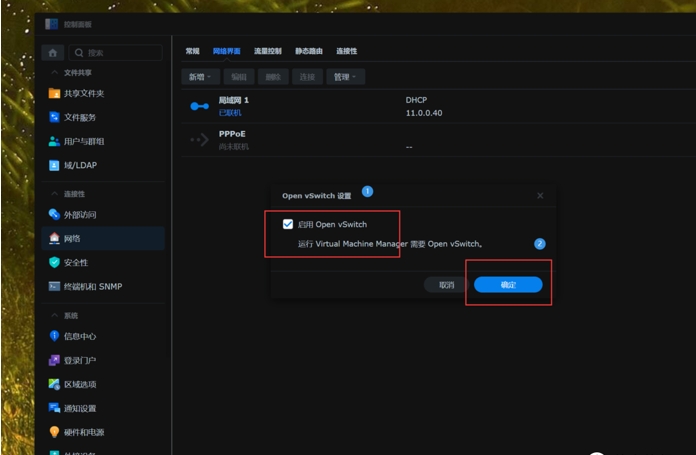Collapse the 文件共享 section
This screenshot has height=455, width=696.
54,72
